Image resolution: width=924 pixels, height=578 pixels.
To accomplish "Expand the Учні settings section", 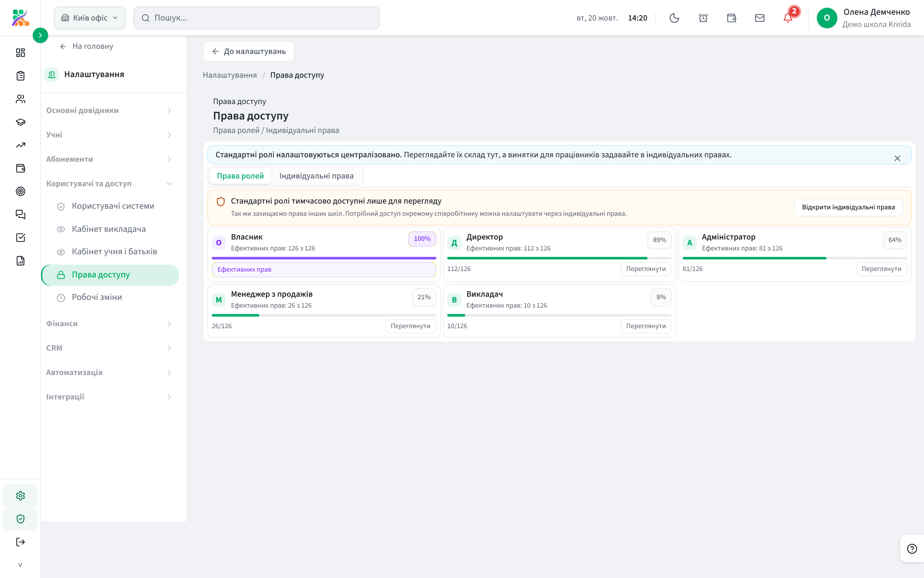I will point(109,135).
